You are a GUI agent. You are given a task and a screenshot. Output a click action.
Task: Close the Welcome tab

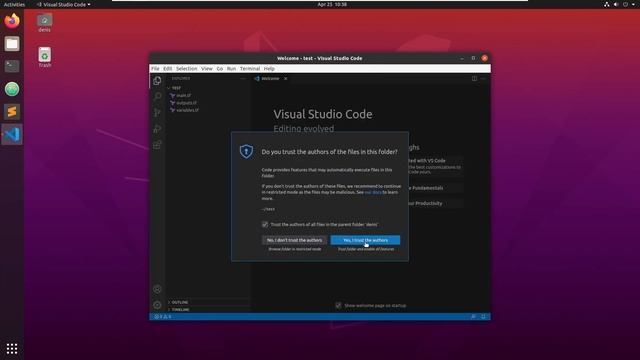click(286, 78)
